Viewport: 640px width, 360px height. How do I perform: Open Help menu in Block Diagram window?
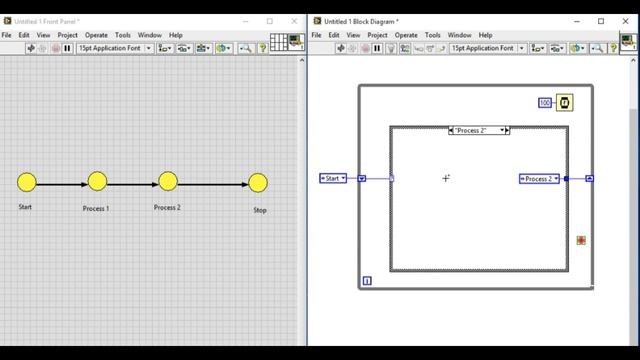[485, 35]
